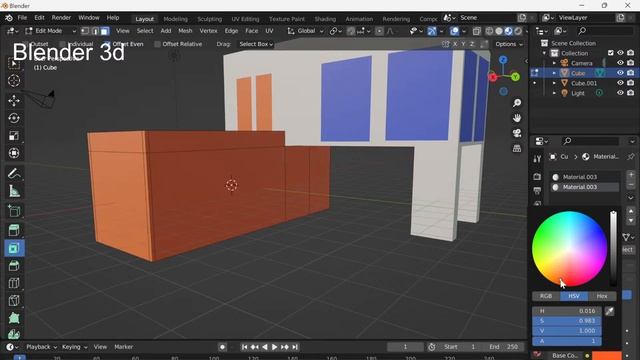Select material preview viewport shading
This screenshot has height=360, width=640.
point(509,31)
